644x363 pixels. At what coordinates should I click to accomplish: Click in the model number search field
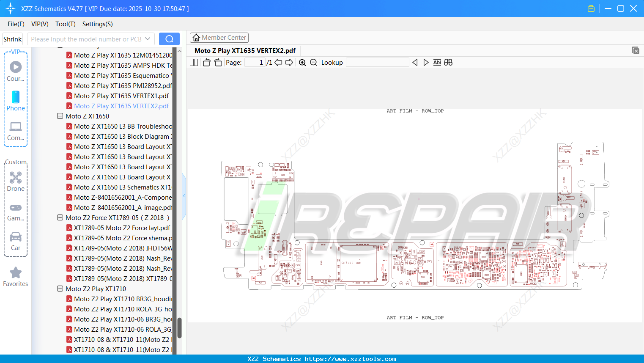tap(86, 39)
